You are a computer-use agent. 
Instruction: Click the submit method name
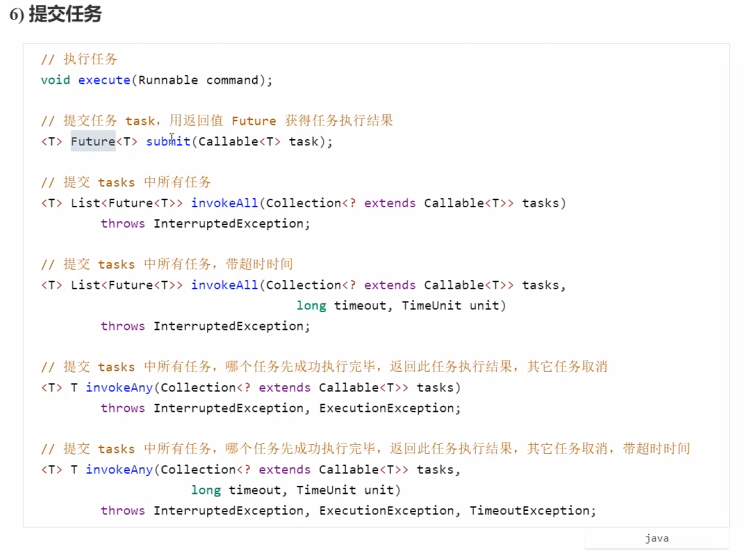168,142
